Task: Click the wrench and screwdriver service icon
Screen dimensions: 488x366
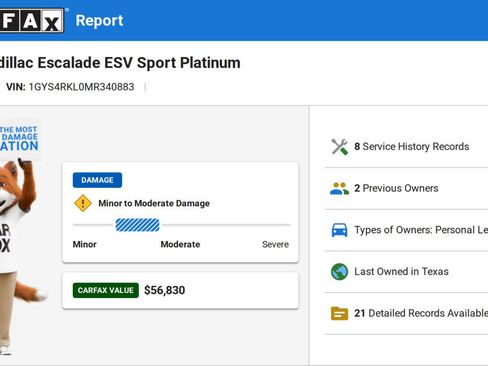Action: tap(339, 147)
